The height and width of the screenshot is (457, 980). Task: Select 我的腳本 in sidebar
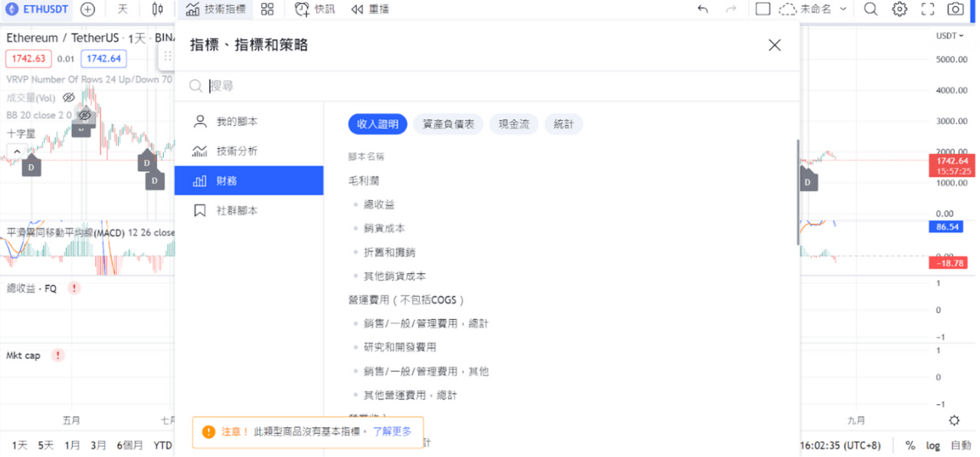pyautogui.click(x=249, y=121)
